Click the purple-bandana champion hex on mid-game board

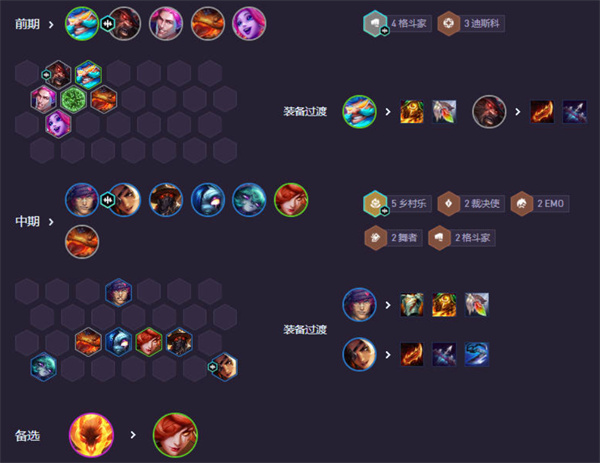(119, 293)
